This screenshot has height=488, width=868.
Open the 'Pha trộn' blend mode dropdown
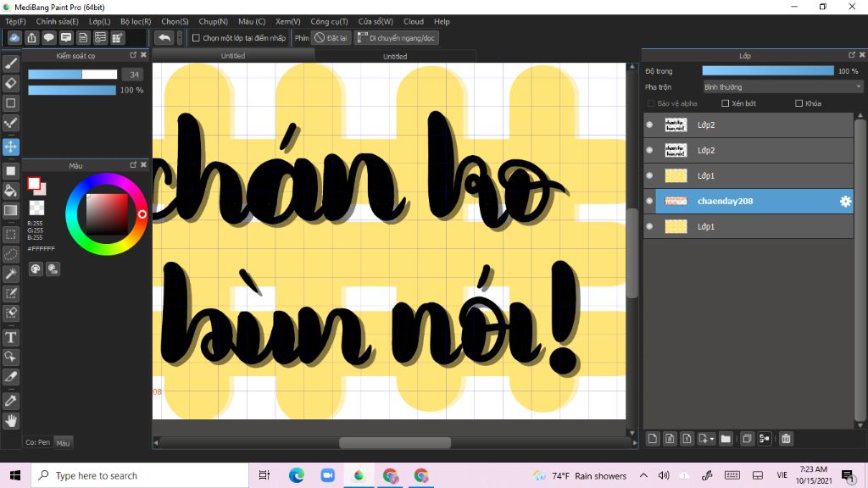(782, 87)
